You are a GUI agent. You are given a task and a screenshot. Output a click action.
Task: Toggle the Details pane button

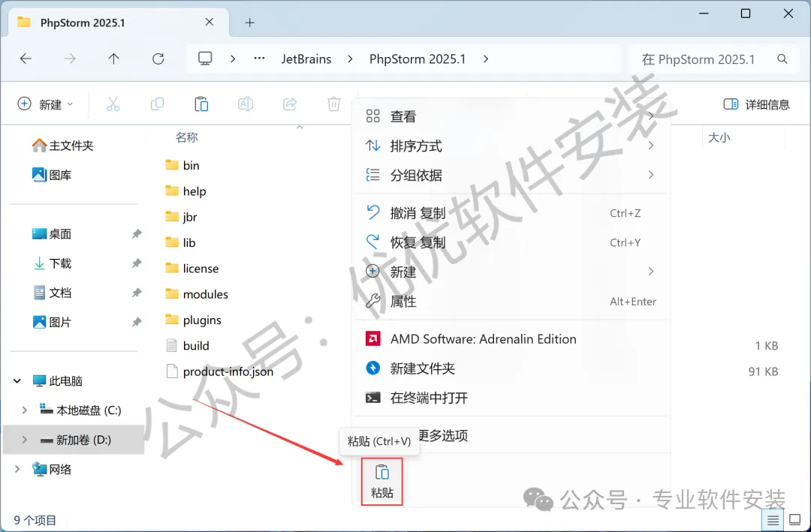click(756, 104)
